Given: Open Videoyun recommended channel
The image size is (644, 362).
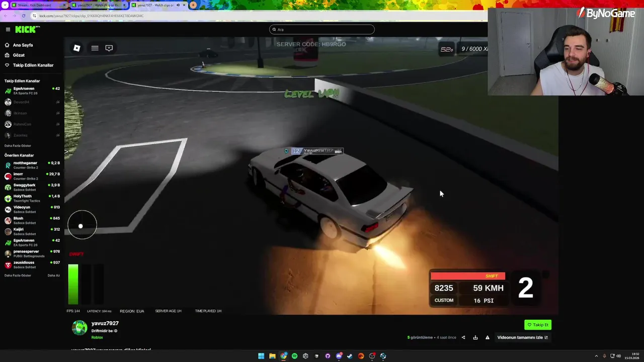Looking at the screenshot, I should pyautogui.click(x=32, y=209).
